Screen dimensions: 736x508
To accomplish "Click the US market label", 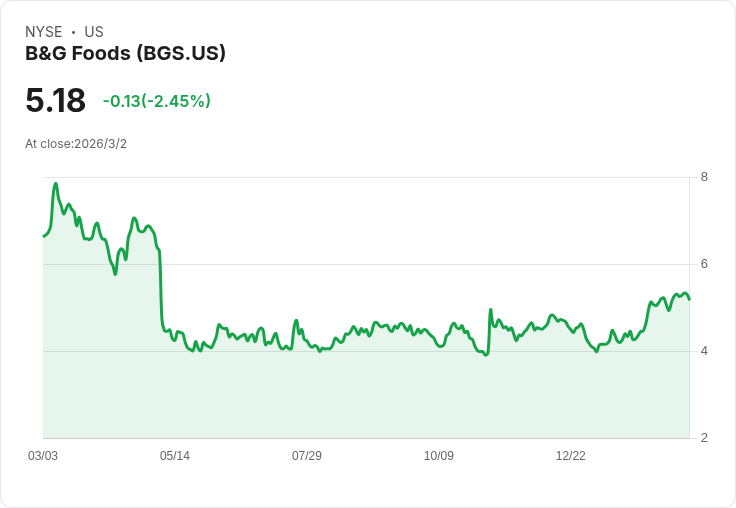I will [94, 32].
